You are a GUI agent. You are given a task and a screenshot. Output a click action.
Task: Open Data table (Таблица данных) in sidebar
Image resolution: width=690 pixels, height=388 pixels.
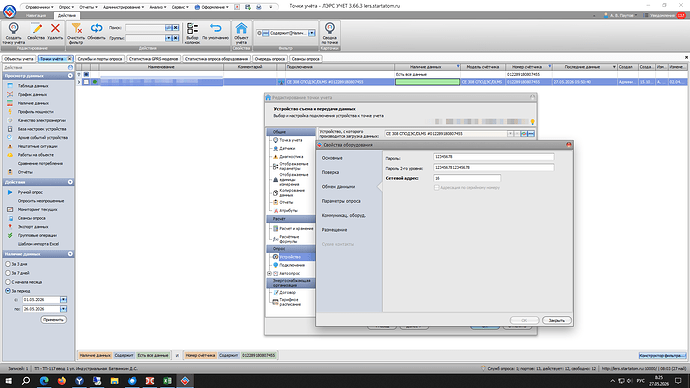[33, 86]
